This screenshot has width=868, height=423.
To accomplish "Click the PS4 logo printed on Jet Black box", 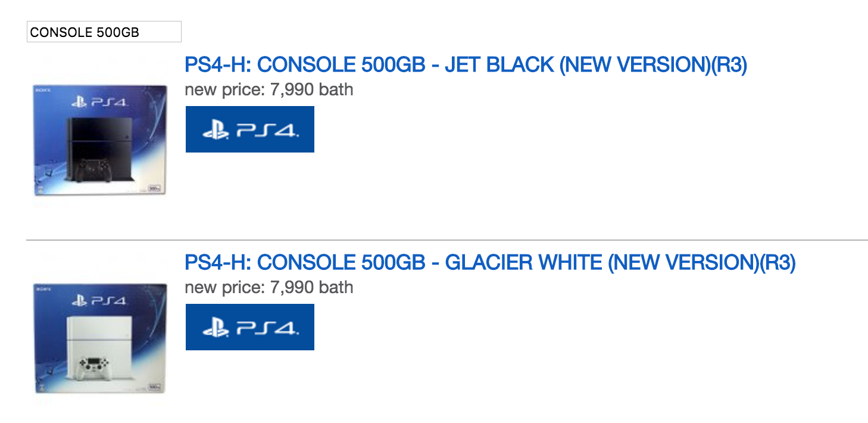I will point(98,102).
